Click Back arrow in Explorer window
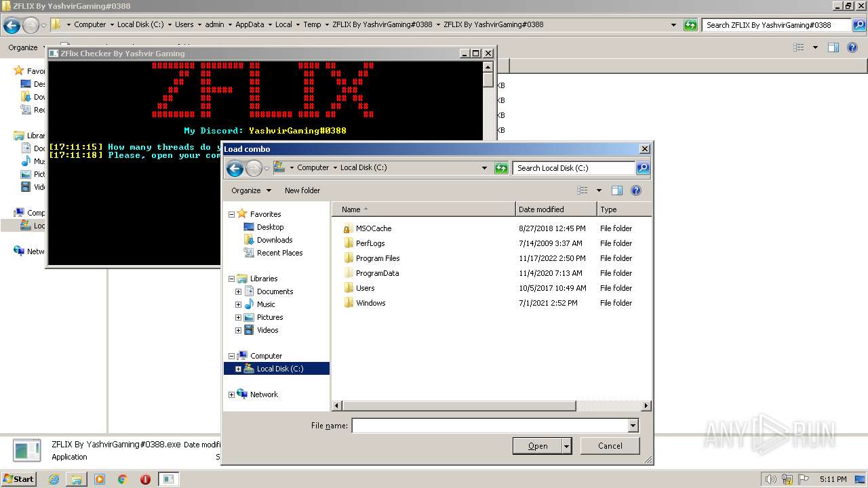Viewport: 868px width, 488px height. [12, 25]
